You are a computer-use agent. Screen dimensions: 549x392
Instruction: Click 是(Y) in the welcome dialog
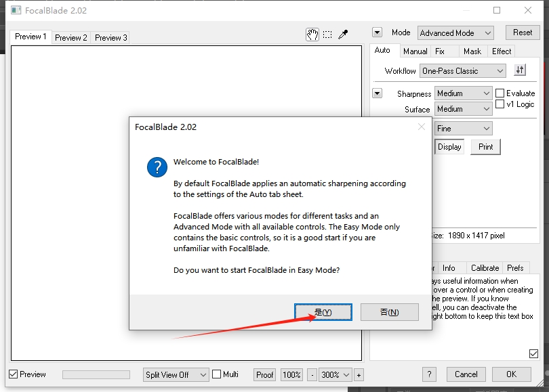tap(323, 312)
